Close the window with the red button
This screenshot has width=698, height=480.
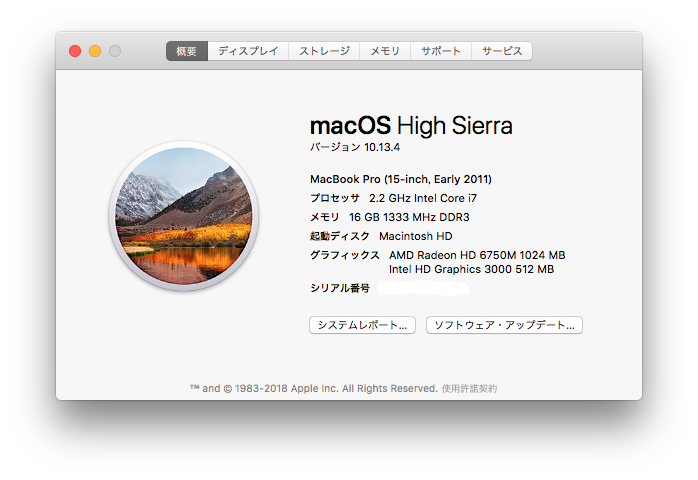tap(75, 51)
